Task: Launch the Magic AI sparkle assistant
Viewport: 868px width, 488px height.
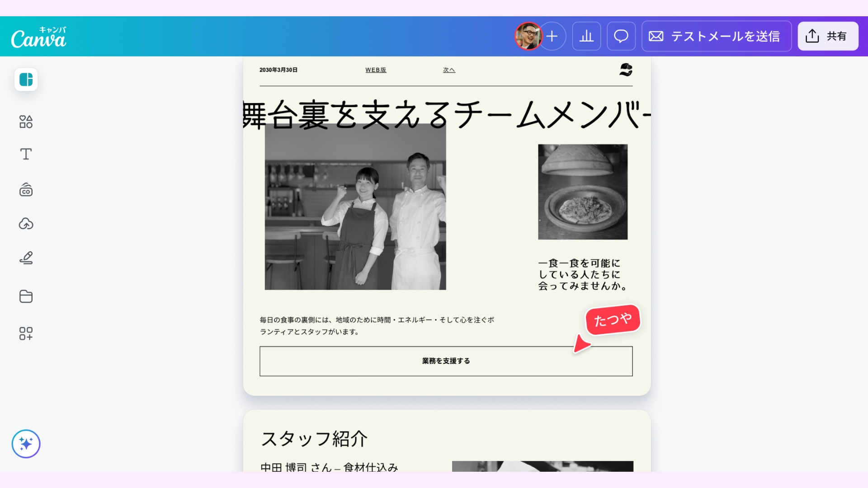Action: pyautogui.click(x=26, y=444)
